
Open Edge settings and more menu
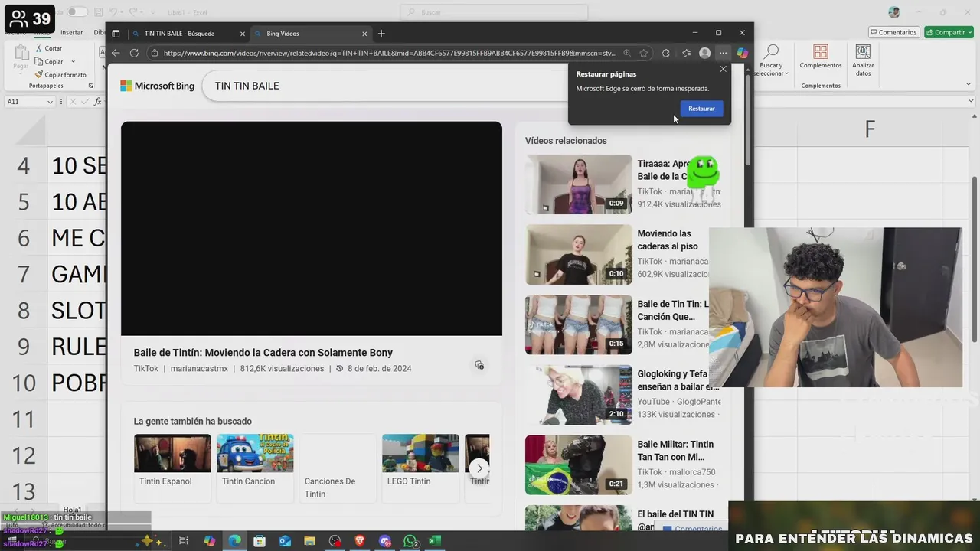(723, 54)
